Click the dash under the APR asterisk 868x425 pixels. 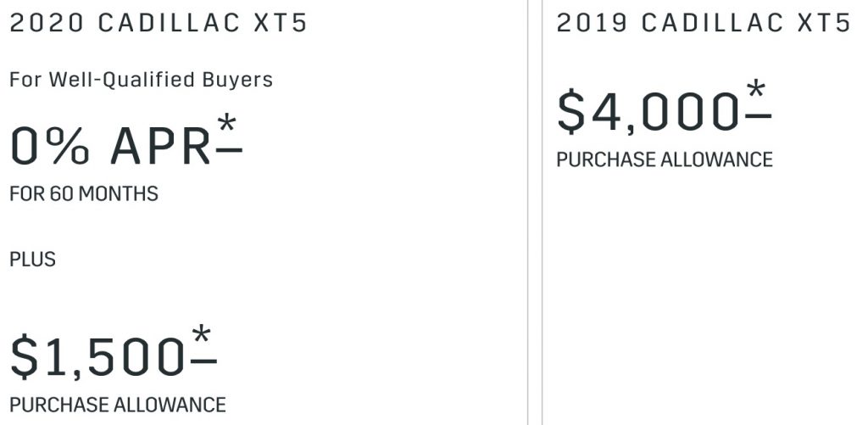click(x=227, y=149)
